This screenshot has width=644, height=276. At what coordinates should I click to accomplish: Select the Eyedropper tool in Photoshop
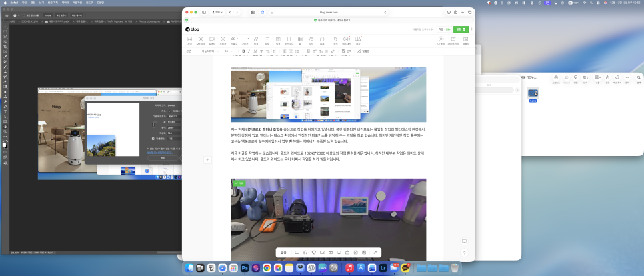click(x=5, y=57)
